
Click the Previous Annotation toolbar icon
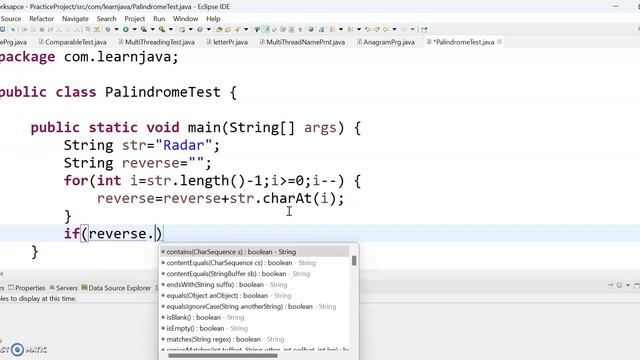[x=350, y=29]
